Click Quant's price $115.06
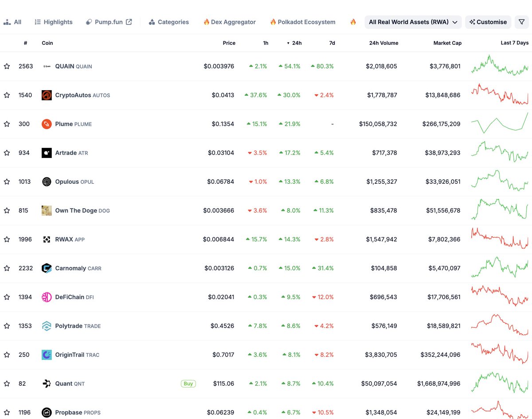Viewport: 532px width, 419px height. 223,383
